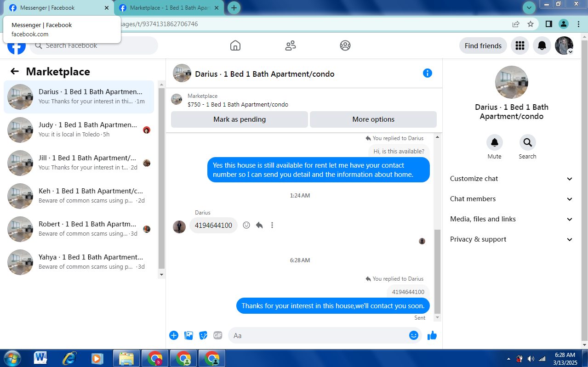588x367 pixels.
Task: Expand Media, files and links section
Action: [511, 219]
